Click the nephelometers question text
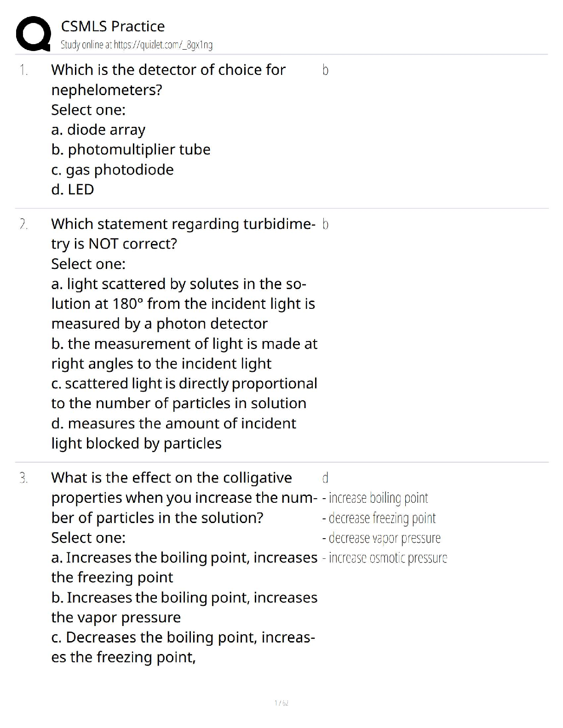The image size is (563, 728). [x=168, y=80]
